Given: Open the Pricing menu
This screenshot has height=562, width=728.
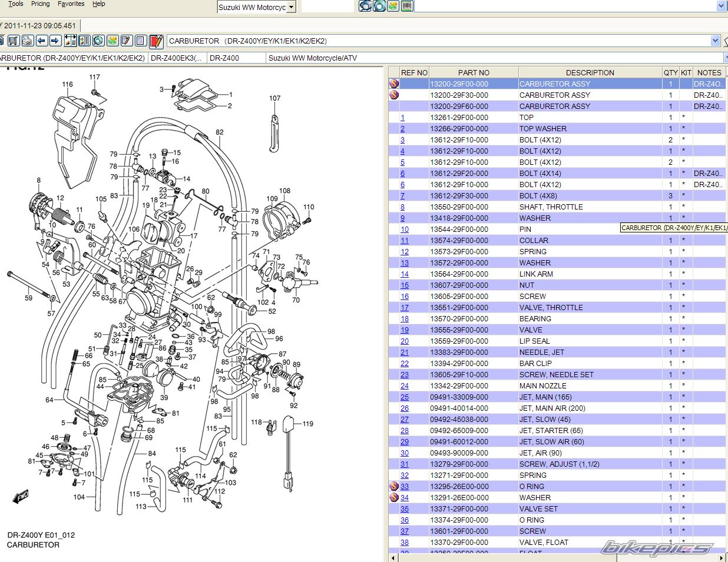Looking at the screenshot, I should click(x=40, y=4).
